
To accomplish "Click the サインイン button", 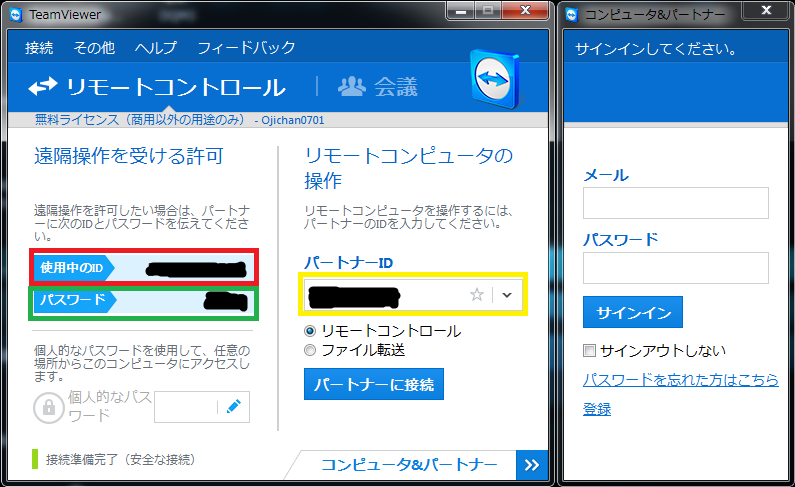I will (633, 312).
